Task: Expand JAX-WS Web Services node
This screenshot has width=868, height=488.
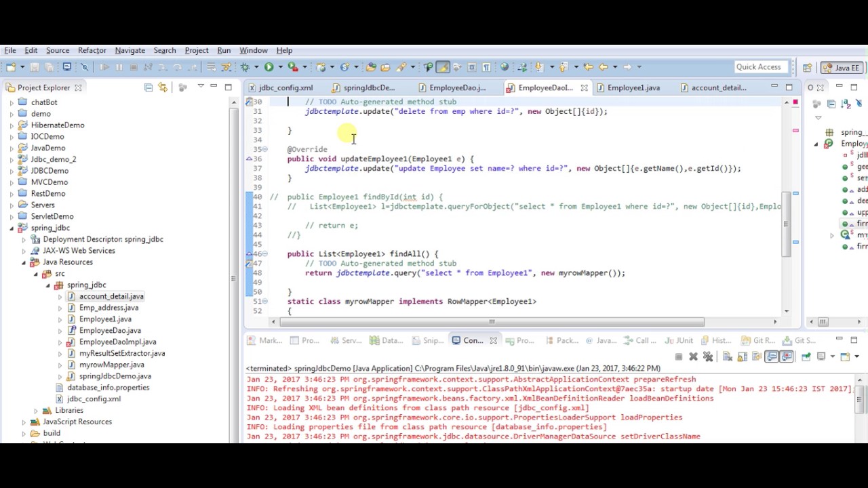Action: point(24,251)
